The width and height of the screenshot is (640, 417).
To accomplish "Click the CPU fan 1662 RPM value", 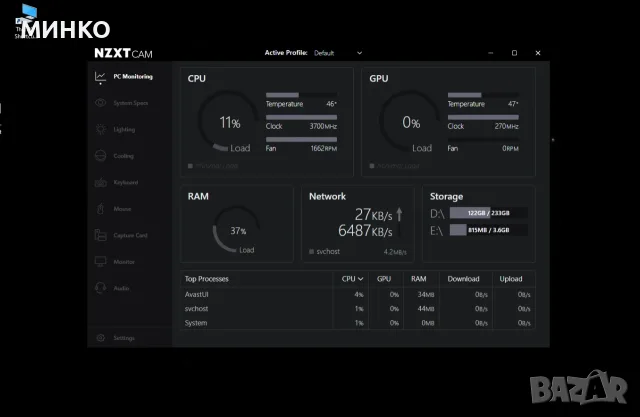I will click(x=324, y=149).
